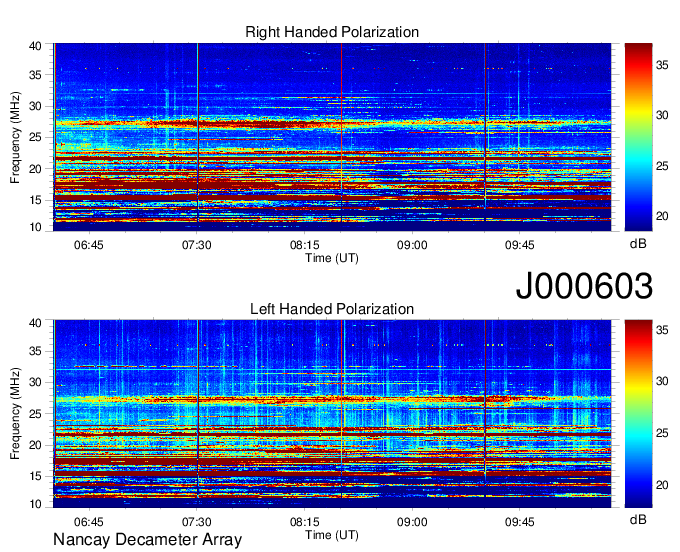The height and width of the screenshot is (552, 680).
Task: Click the 08:15 tick of the lower plot
Action: [x=304, y=522]
